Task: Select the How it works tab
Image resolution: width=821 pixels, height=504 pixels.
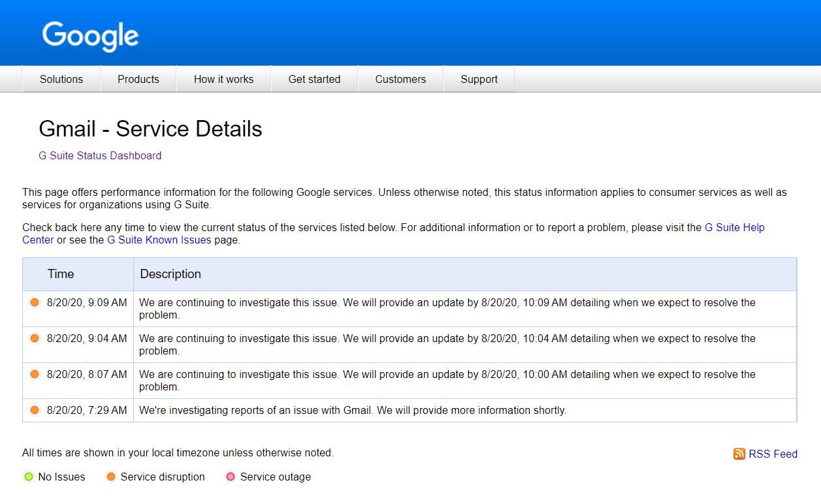Action: tap(223, 79)
